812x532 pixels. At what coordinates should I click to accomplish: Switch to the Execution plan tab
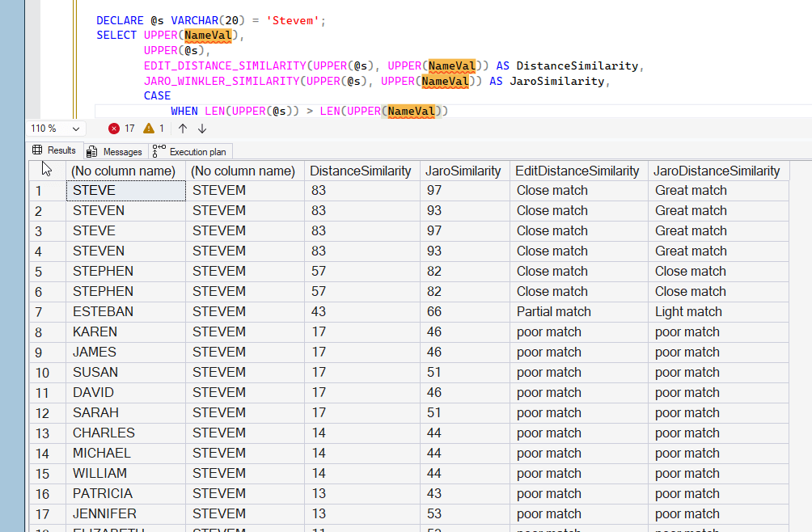click(197, 151)
